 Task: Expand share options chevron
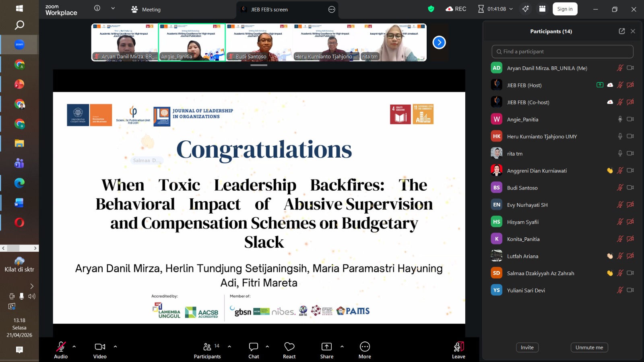click(342, 346)
